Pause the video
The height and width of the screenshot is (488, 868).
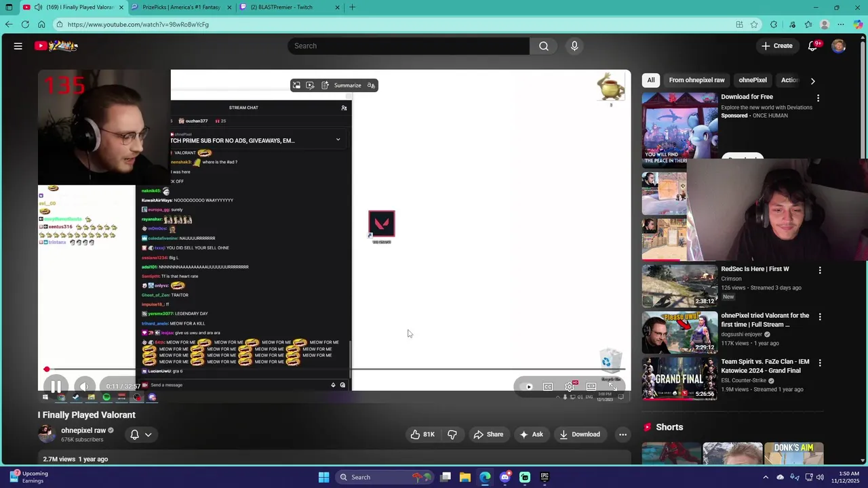(56, 386)
